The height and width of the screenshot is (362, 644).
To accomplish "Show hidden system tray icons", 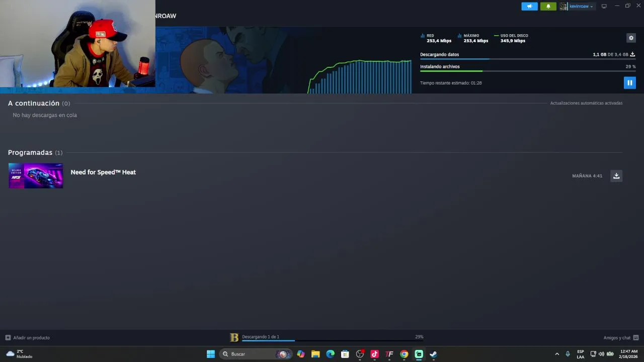I will point(557,354).
